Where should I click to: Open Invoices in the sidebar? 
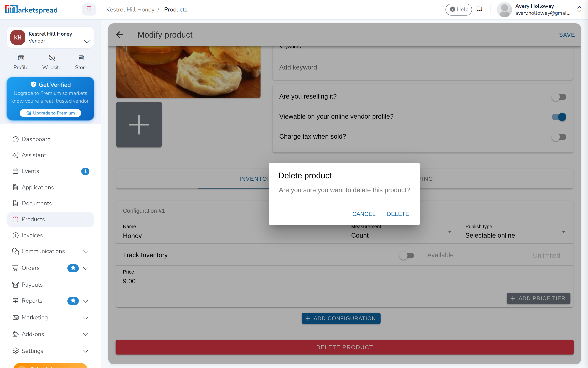(x=50, y=235)
